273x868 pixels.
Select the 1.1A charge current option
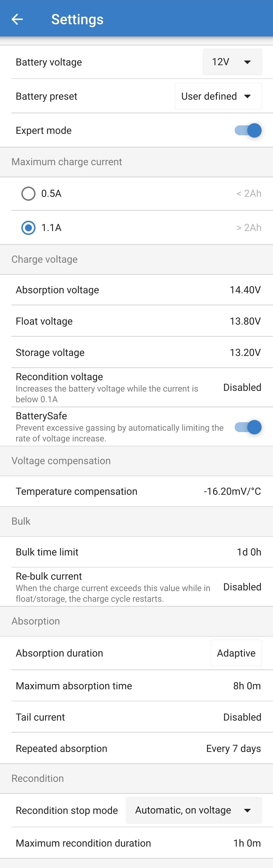click(x=29, y=228)
